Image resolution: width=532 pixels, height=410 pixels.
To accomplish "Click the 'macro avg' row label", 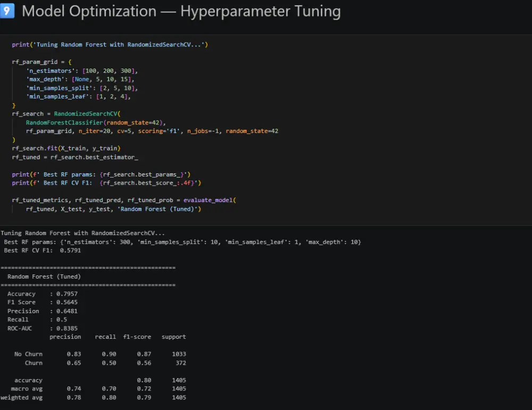I will (27, 389).
